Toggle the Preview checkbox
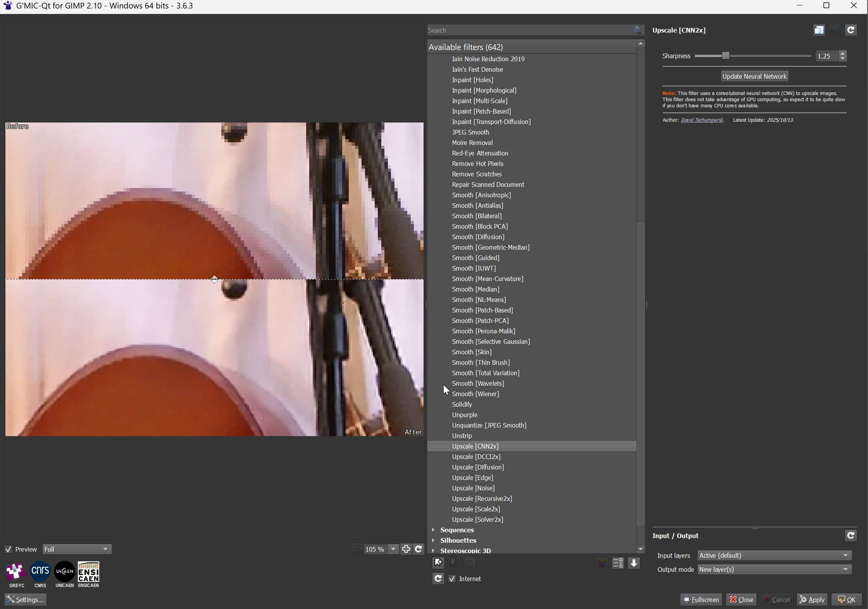 coord(8,549)
